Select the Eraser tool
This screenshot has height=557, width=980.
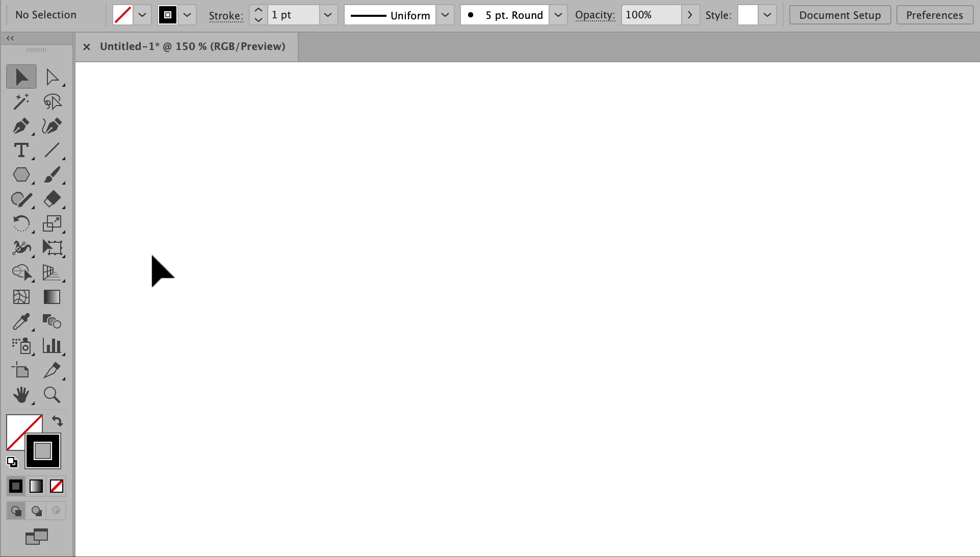[x=52, y=199]
